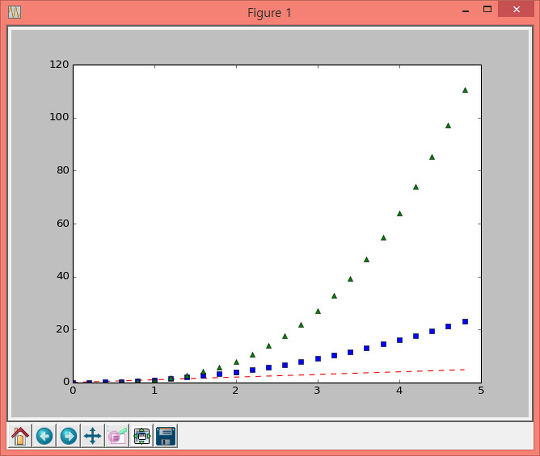Image resolution: width=540 pixels, height=456 pixels.
Task: Click the y-axis label '40'
Action: click(62, 276)
